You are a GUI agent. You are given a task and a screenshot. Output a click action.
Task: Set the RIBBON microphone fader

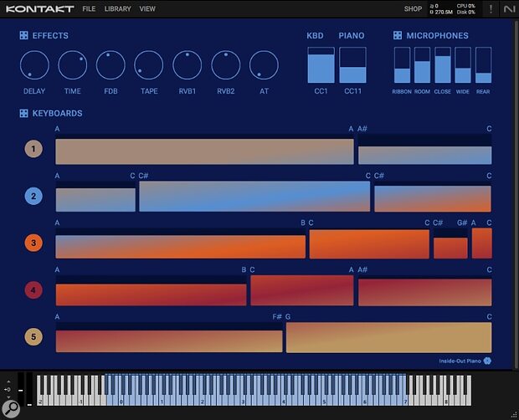tap(402, 64)
